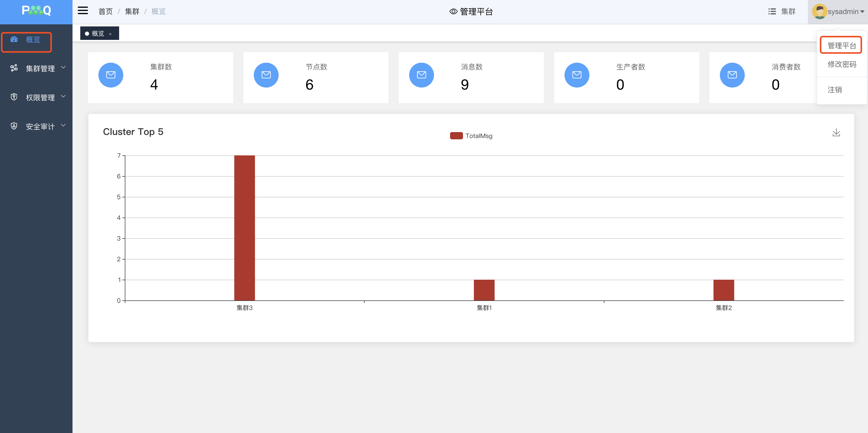The height and width of the screenshot is (433, 868).
Task: Click the 生产者数 envelope icon
Action: 576,75
